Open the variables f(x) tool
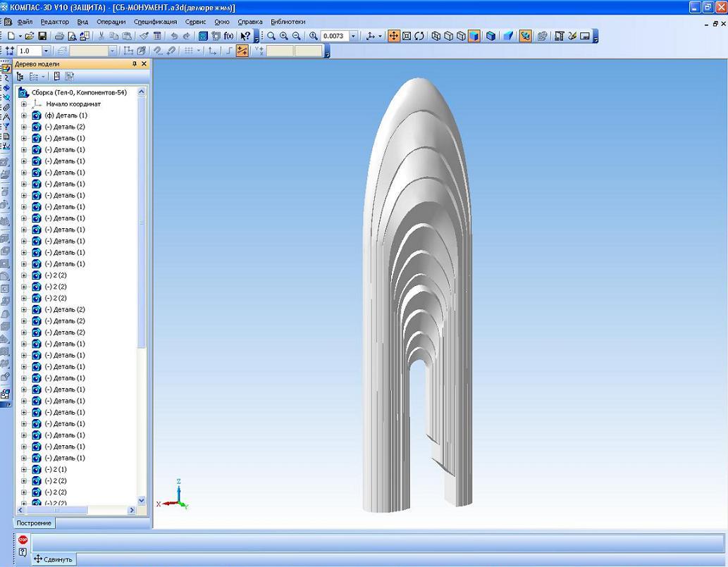Image resolution: width=728 pixels, height=567 pixels. pyautogui.click(x=228, y=36)
